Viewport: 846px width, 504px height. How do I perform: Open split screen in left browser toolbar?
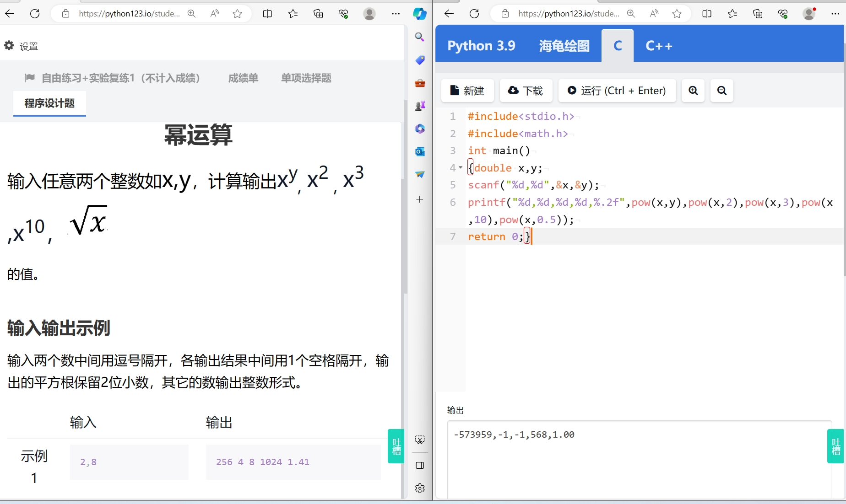267,14
